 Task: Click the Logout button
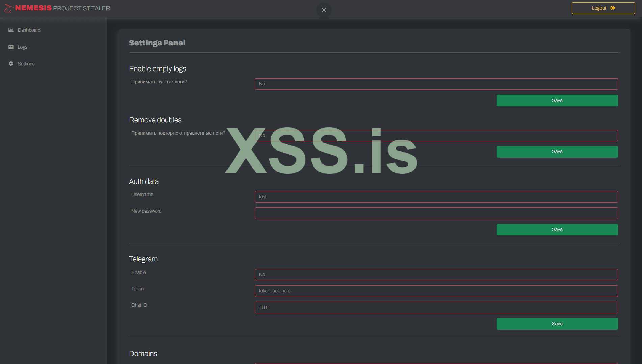coord(603,8)
